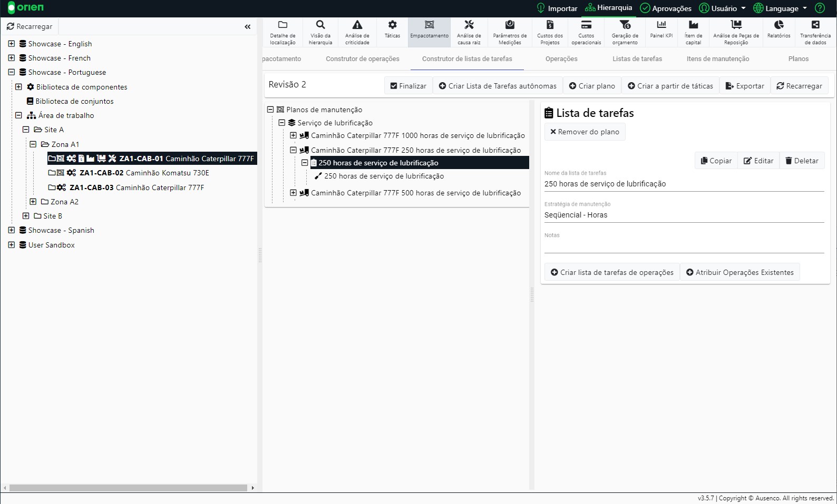Collapse Zona A1 node
The height and width of the screenshot is (504, 837).
33,144
